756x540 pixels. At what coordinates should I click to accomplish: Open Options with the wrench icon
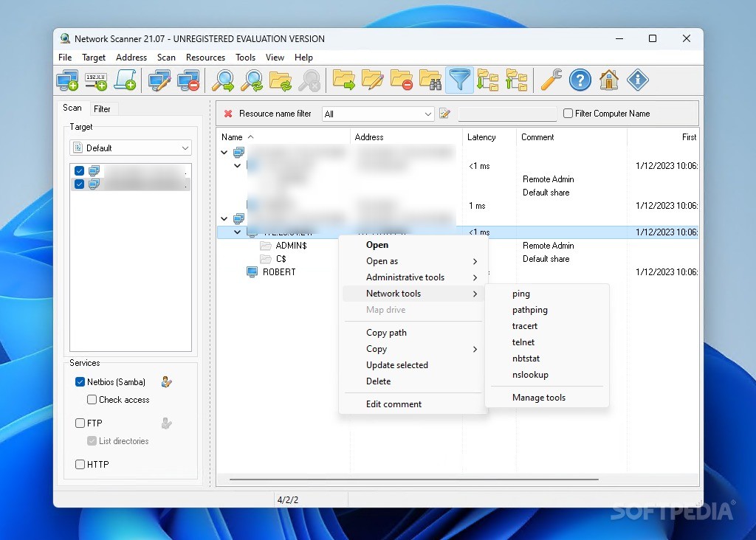click(551, 80)
